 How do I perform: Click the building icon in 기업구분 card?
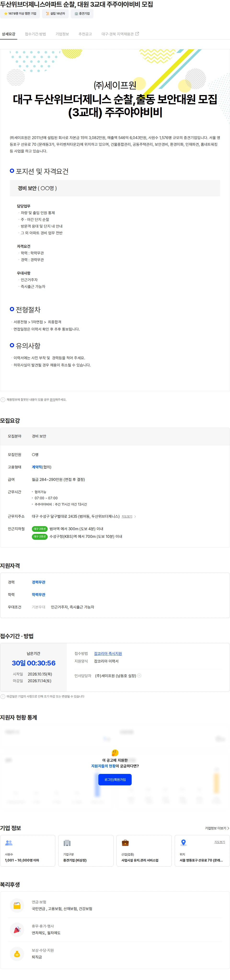67,843
